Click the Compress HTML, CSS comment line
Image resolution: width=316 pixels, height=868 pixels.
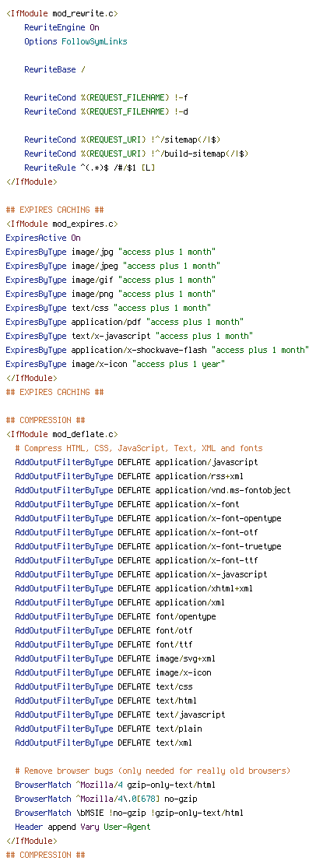point(139,448)
